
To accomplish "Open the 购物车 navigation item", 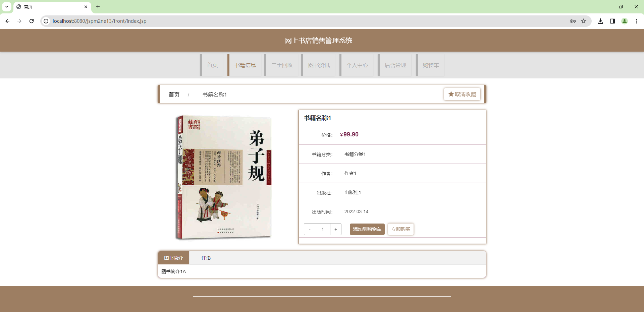I will click(430, 65).
